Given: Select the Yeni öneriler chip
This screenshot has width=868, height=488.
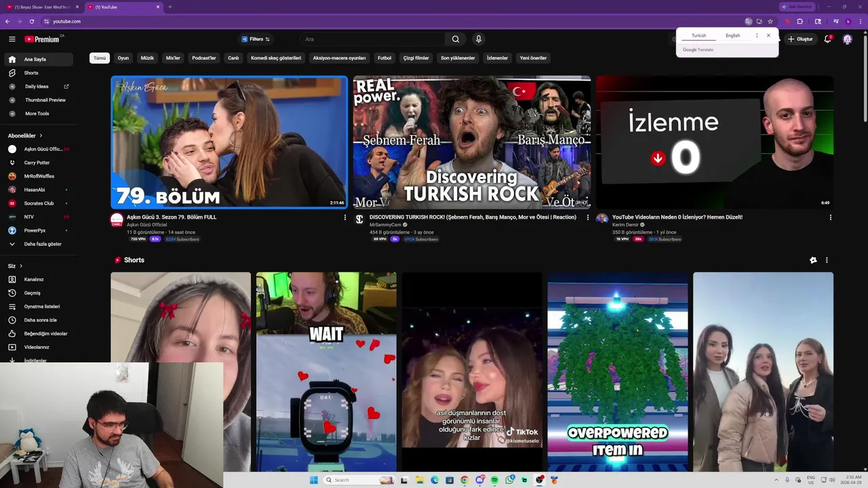Looking at the screenshot, I should [533, 58].
